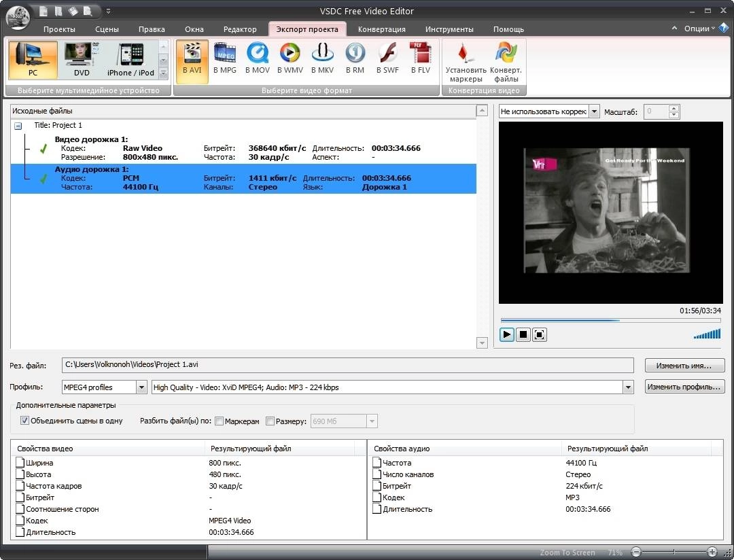This screenshot has height=560, width=734.
Task: Toggle Битрейт video property checkbox
Action: pyautogui.click(x=20, y=497)
